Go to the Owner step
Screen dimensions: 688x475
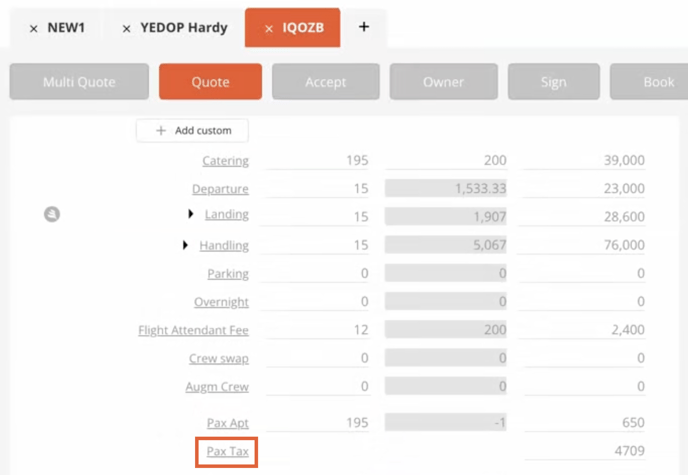tap(444, 82)
